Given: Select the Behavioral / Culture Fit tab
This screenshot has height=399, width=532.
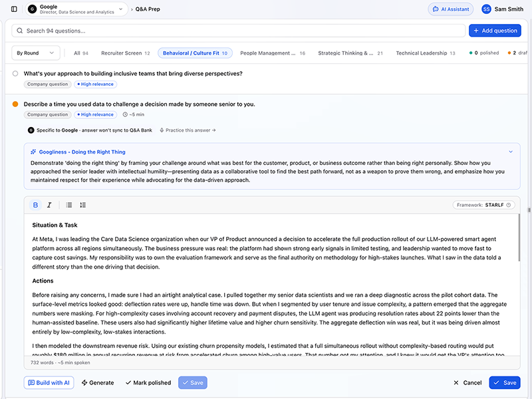Looking at the screenshot, I should pyautogui.click(x=195, y=53).
